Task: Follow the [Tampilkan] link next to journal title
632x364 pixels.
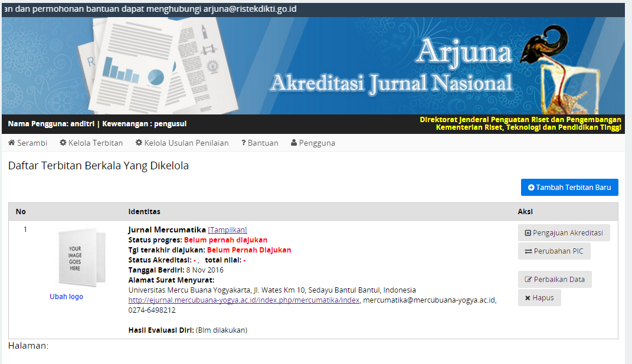Action: tap(227, 230)
